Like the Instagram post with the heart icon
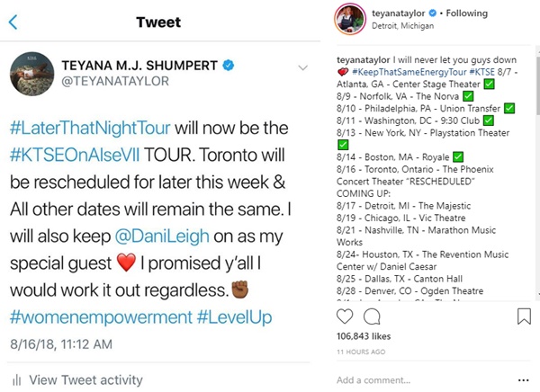This screenshot has width=540, height=392. coord(344,316)
